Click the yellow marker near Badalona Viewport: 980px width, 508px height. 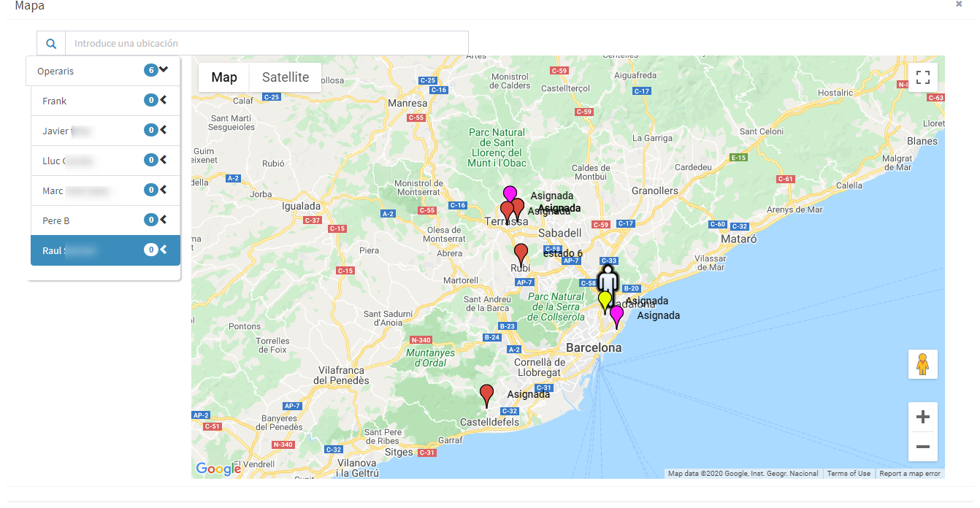(x=605, y=301)
